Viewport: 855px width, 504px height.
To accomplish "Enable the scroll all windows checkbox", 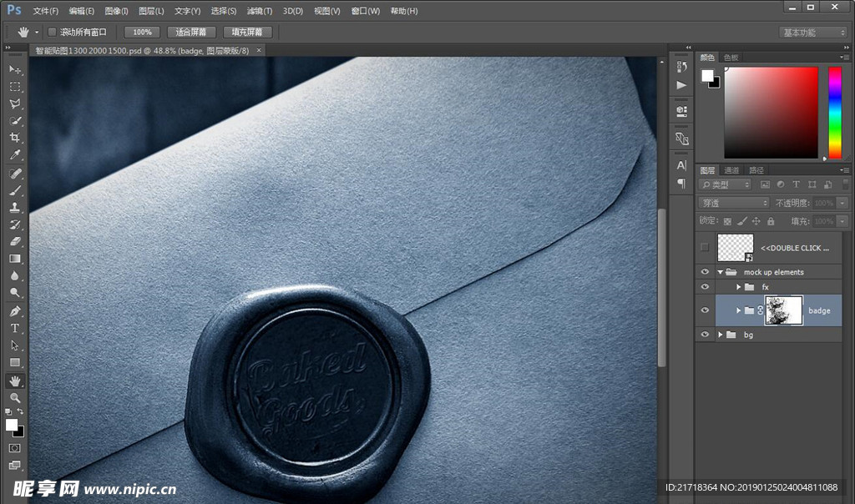I will coord(52,33).
